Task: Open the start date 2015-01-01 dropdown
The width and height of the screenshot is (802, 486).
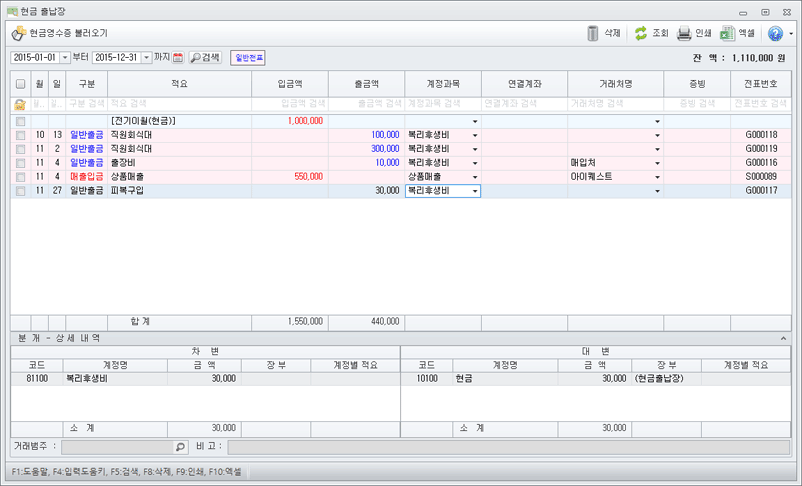Action: [65, 57]
